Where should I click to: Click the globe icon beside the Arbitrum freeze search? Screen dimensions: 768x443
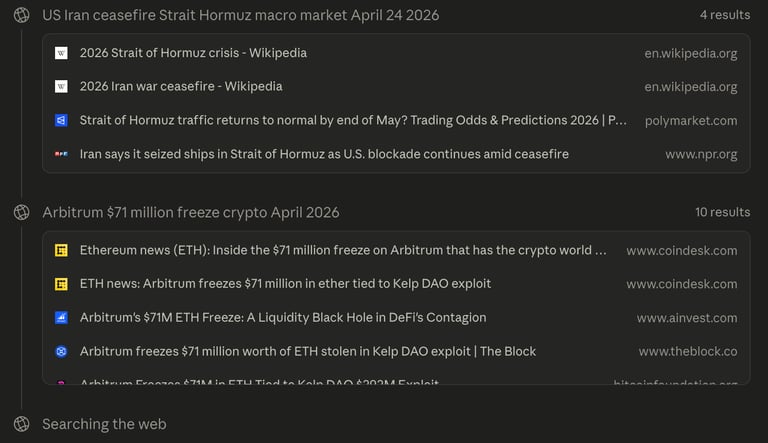click(21, 213)
